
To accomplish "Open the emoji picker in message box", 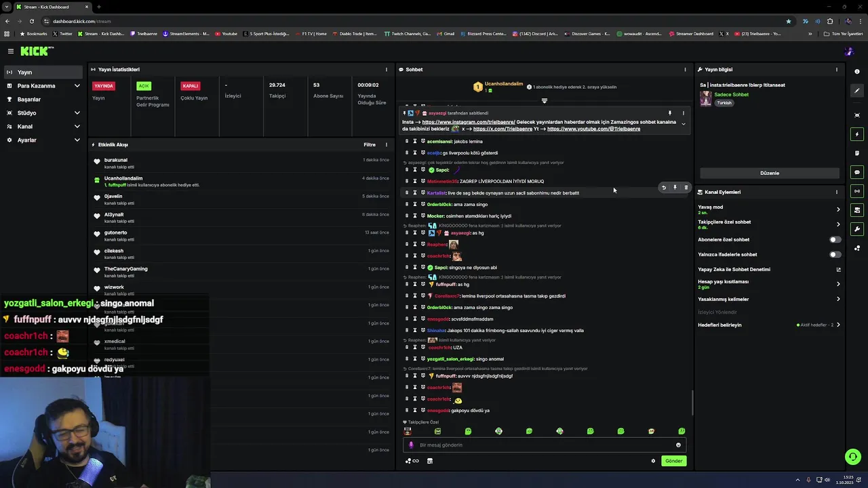I will 678,445.
